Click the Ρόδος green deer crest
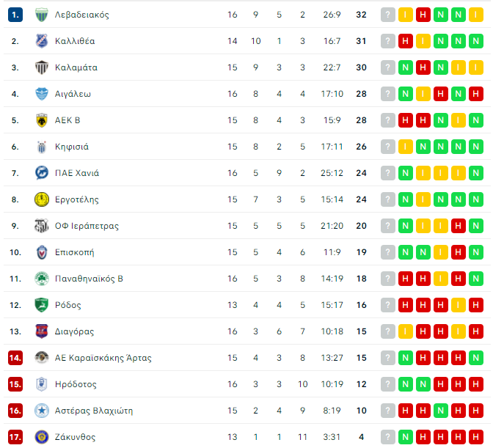 pos(42,305)
